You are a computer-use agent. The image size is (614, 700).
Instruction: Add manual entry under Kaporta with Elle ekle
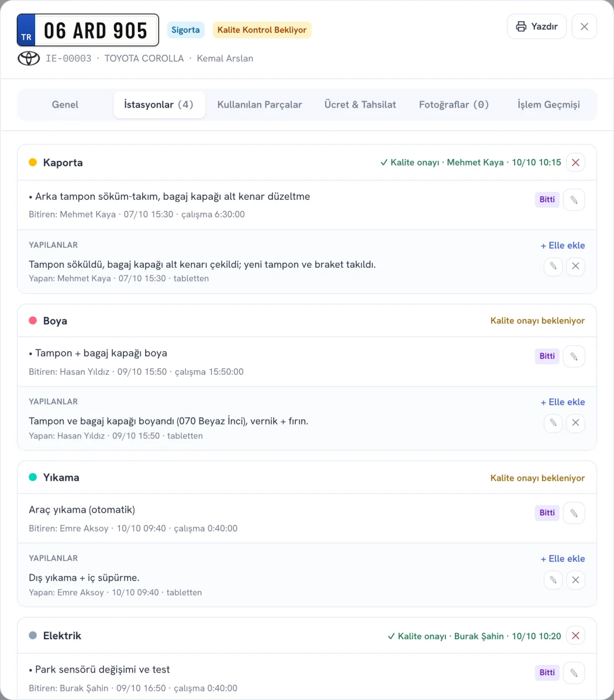563,245
